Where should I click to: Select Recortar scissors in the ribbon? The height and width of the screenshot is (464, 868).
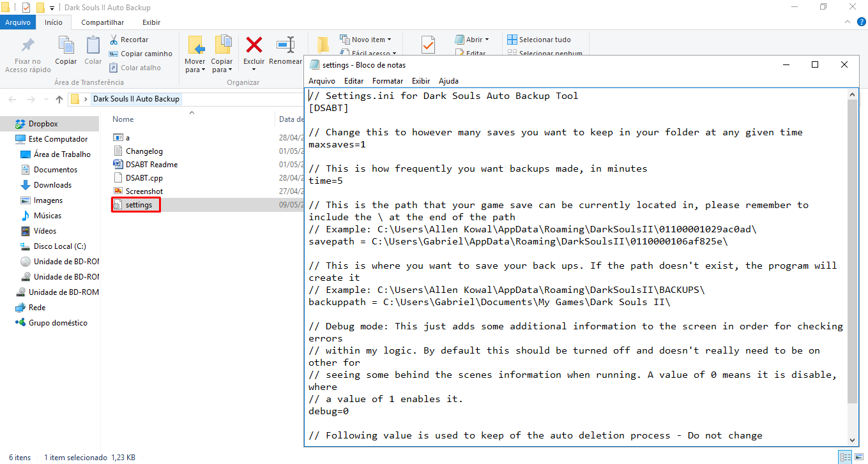[129, 40]
